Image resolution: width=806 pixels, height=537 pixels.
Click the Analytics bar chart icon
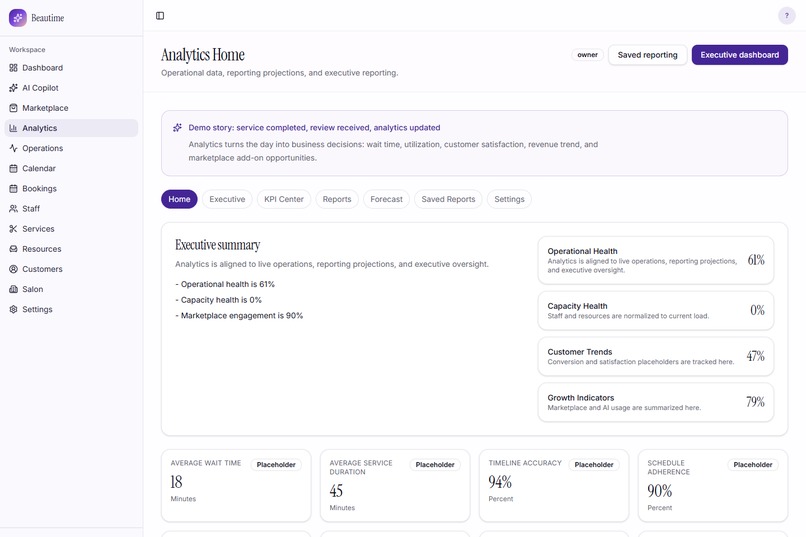pos(13,128)
